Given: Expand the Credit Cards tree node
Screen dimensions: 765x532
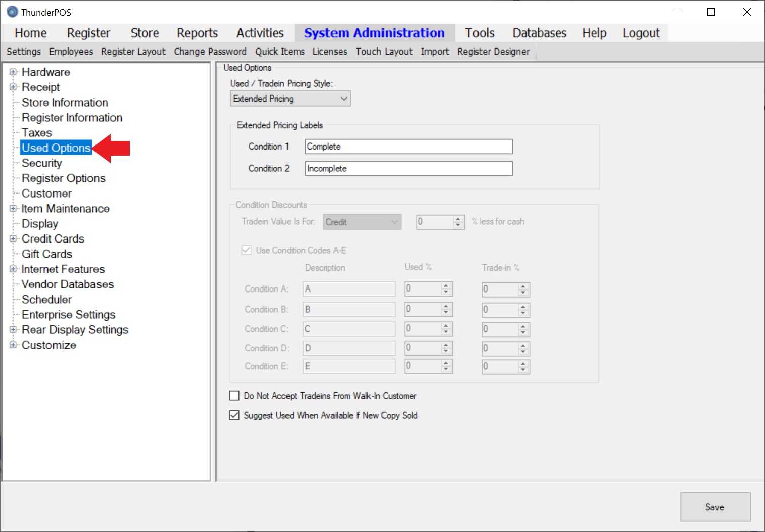Looking at the screenshot, I should tap(13, 239).
